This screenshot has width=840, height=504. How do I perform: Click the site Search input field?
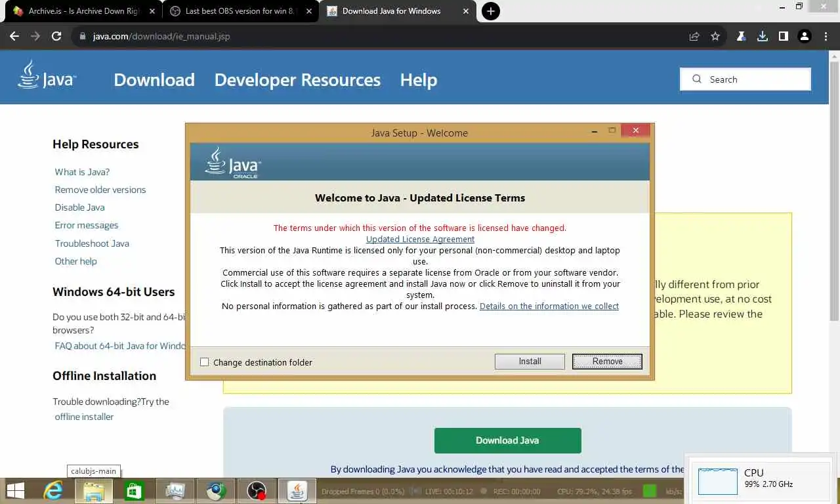click(x=745, y=79)
